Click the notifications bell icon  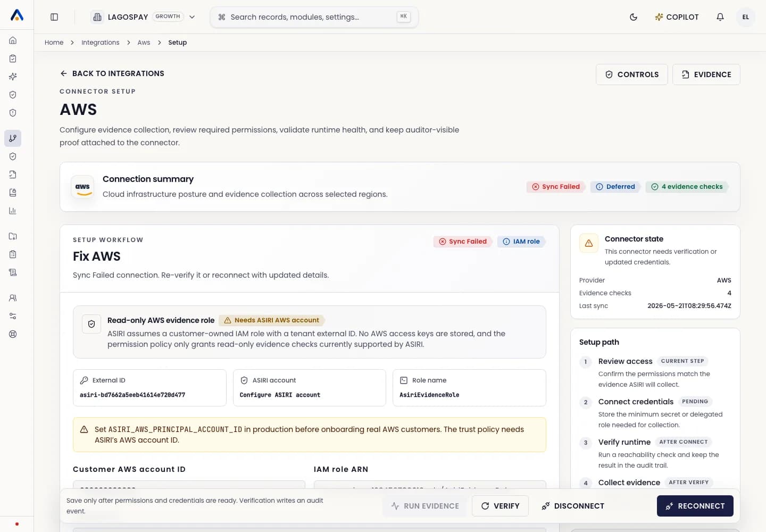pos(720,17)
